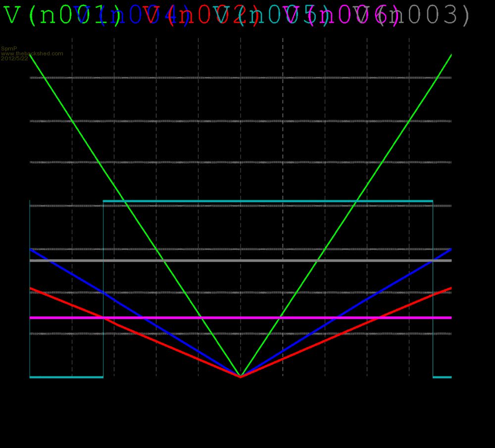This screenshot has width=495, height=448.
Task: Click the bottom vertex where V traces meet
Action: pyautogui.click(x=241, y=376)
